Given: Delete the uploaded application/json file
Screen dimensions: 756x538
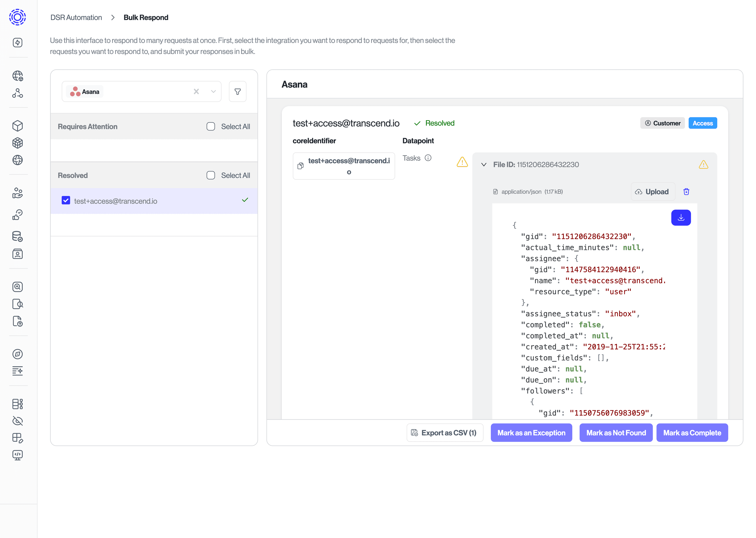Looking at the screenshot, I should pyautogui.click(x=686, y=191).
